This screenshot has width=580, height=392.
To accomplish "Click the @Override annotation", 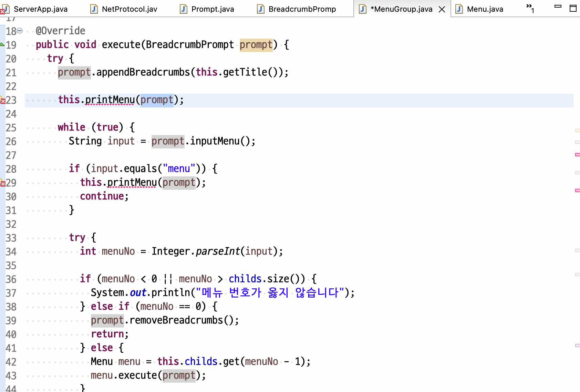I will click(61, 31).
